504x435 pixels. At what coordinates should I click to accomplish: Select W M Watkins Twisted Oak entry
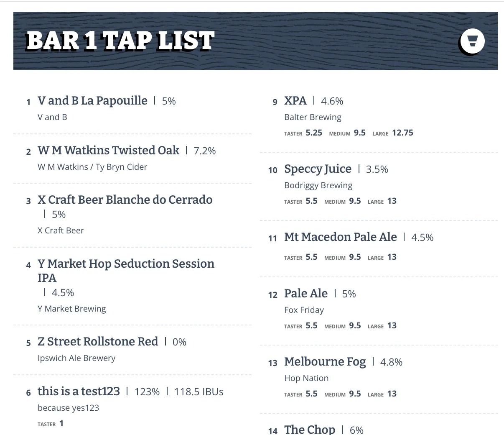click(108, 151)
